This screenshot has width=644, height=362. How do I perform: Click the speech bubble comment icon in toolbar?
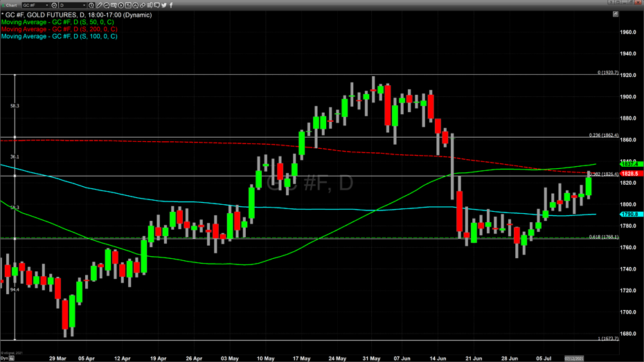pos(156,5)
